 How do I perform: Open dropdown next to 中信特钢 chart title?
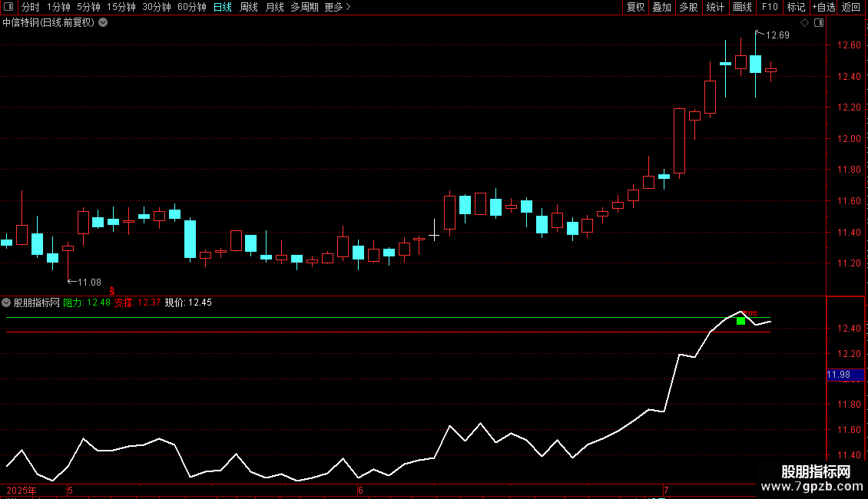(103, 23)
